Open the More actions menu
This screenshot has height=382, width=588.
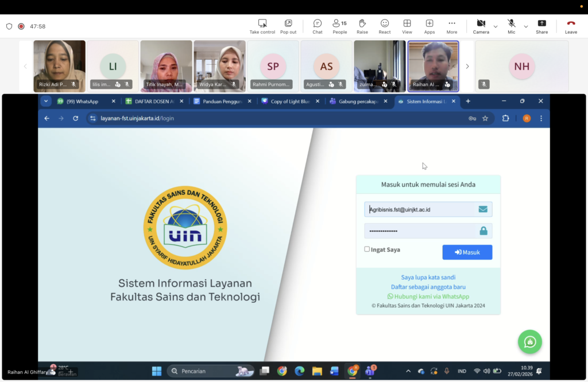[452, 26]
